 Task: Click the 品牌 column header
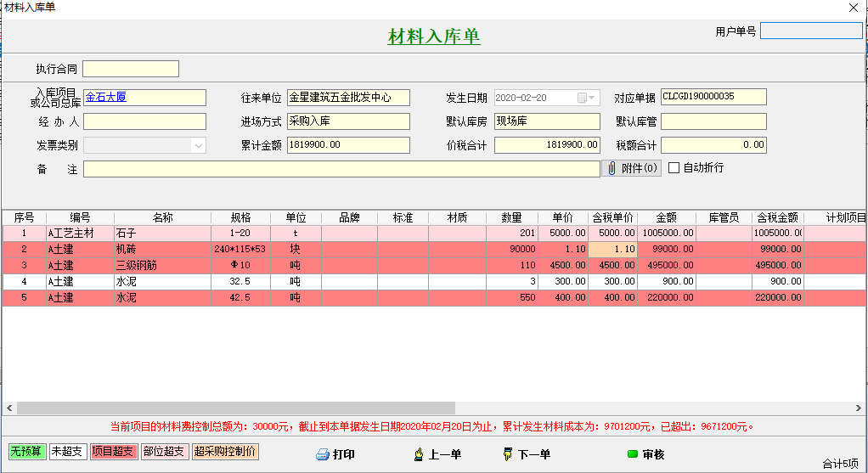coord(349,218)
